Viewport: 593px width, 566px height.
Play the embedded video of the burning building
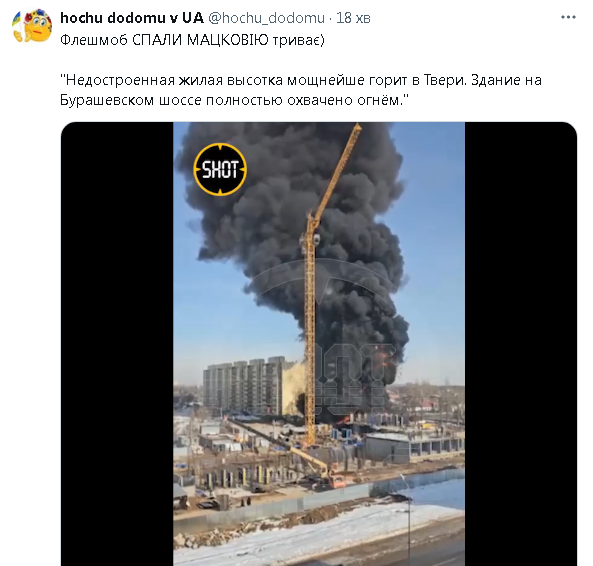pos(319,344)
